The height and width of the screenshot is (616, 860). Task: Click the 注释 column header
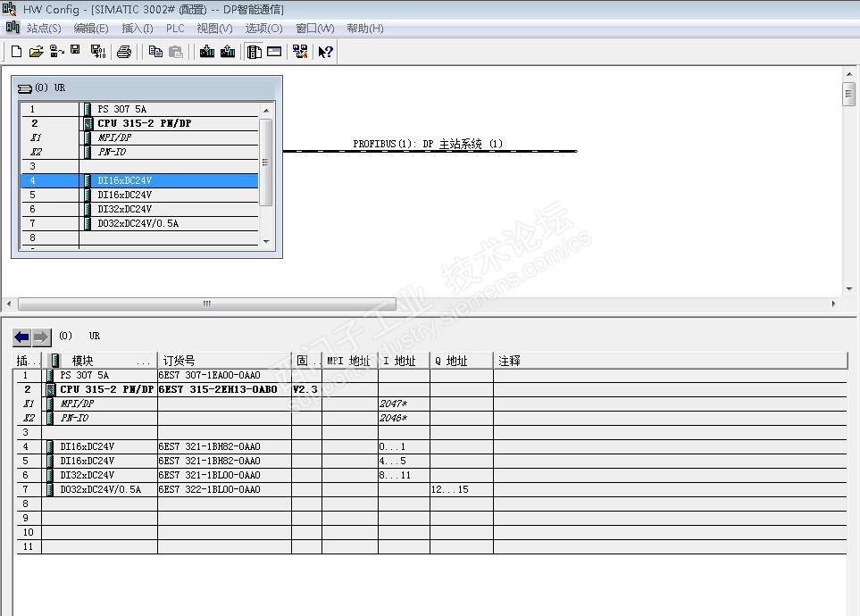tap(671, 361)
